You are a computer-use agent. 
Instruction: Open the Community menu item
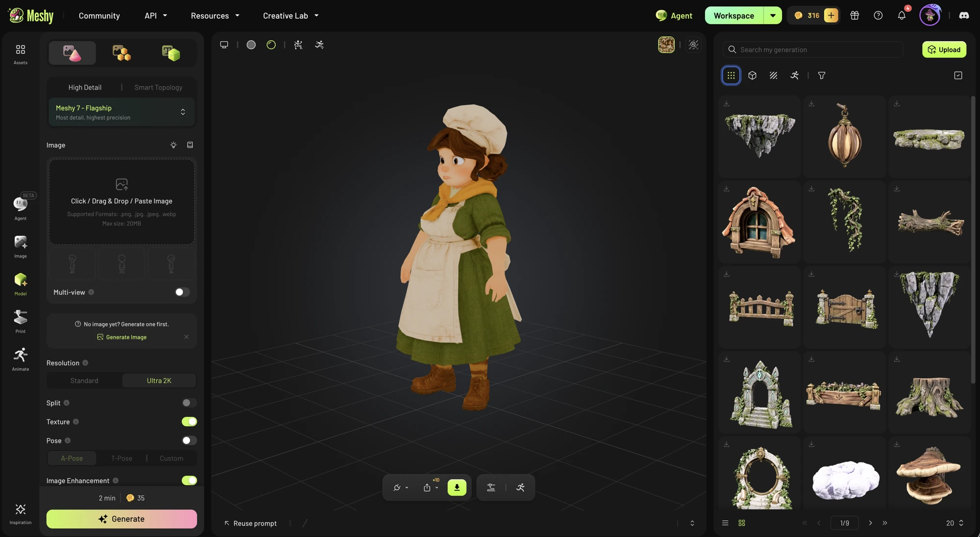pyautogui.click(x=99, y=16)
